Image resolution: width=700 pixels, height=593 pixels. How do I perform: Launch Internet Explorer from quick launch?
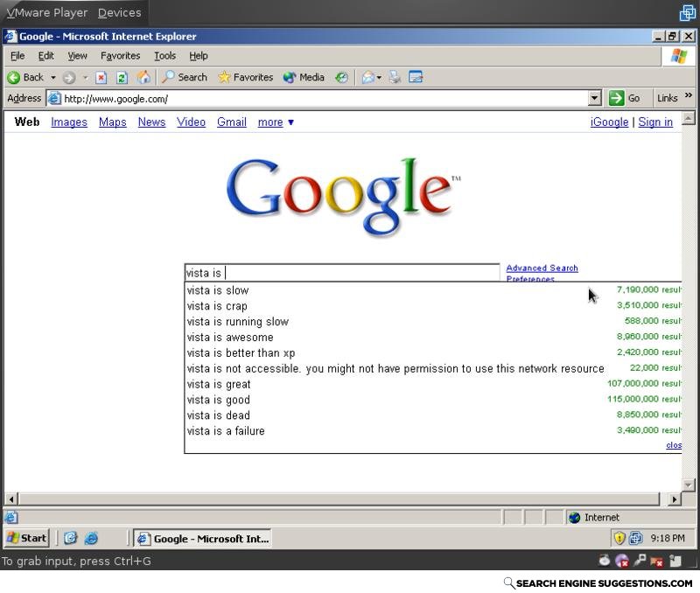pyautogui.click(x=91, y=538)
